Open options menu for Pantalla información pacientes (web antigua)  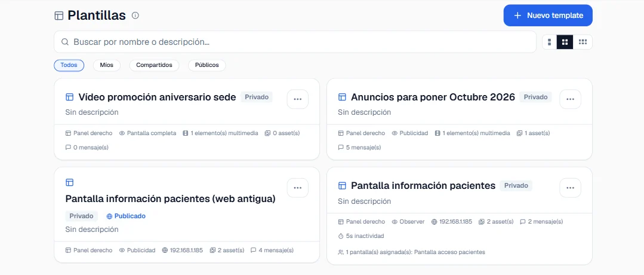pyautogui.click(x=298, y=188)
